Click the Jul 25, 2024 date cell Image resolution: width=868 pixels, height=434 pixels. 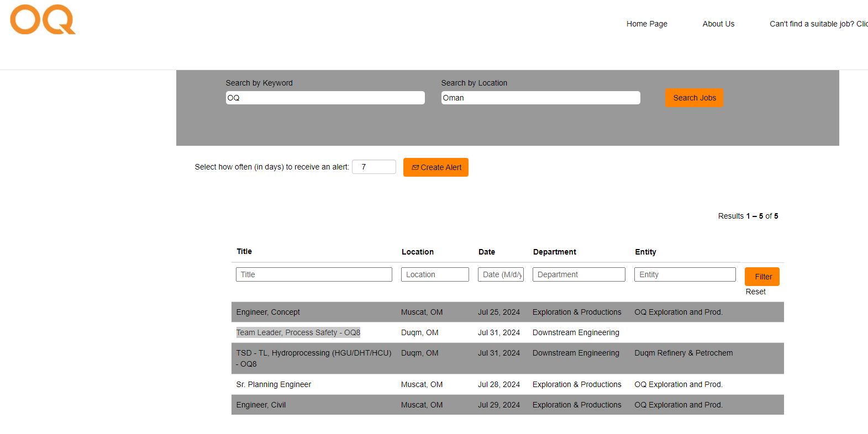coord(499,312)
